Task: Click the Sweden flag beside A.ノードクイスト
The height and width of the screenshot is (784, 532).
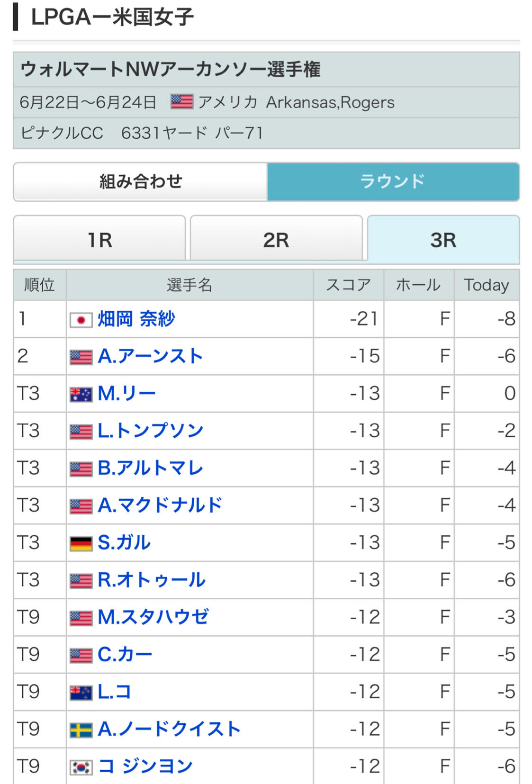Action: click(81, 730)
